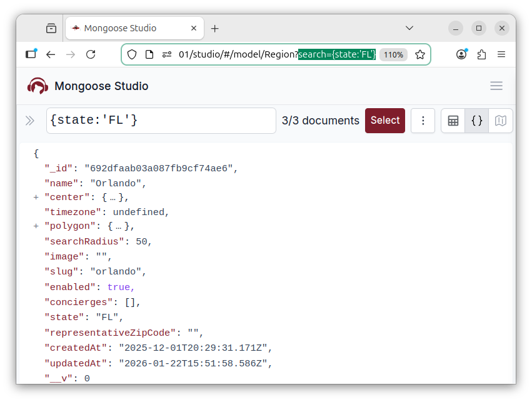This screenshot has width=532, height=402.
Task: Click the "3/3 documents" count
Action: point(320,121)
